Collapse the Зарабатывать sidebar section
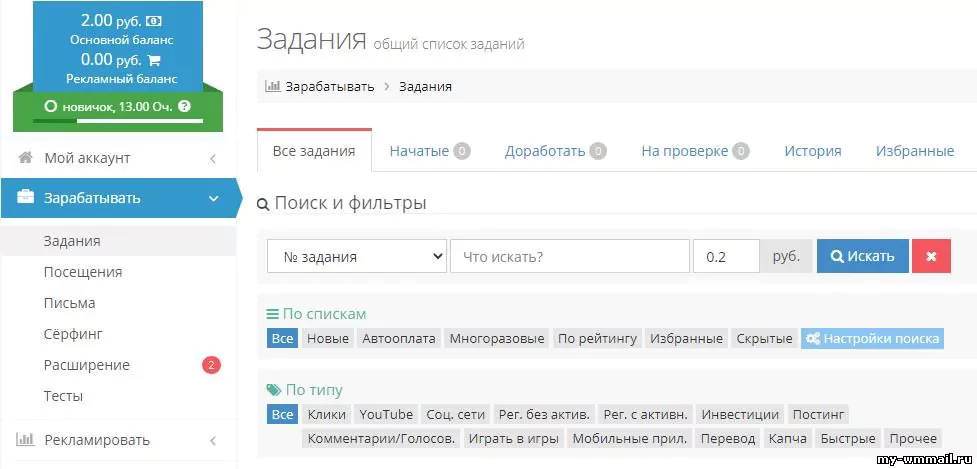The height and width of the screenshot is (469, 977). [x=213, y=198]
